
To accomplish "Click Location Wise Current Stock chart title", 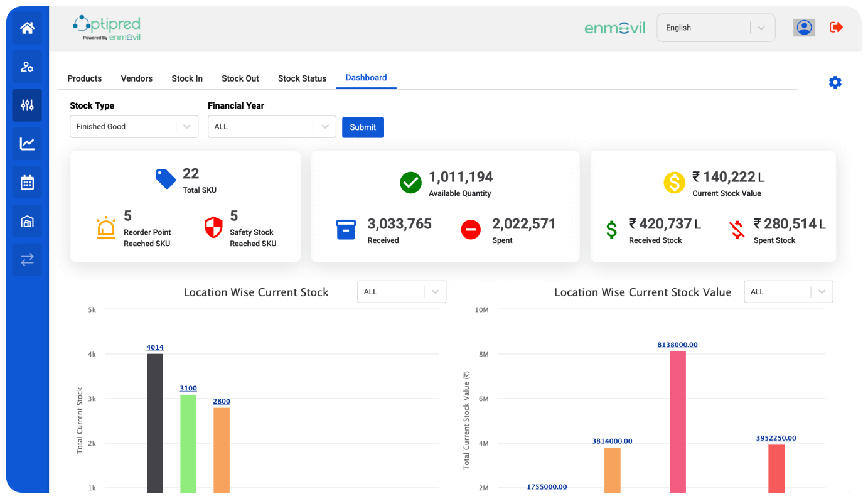I will [256, 292].
